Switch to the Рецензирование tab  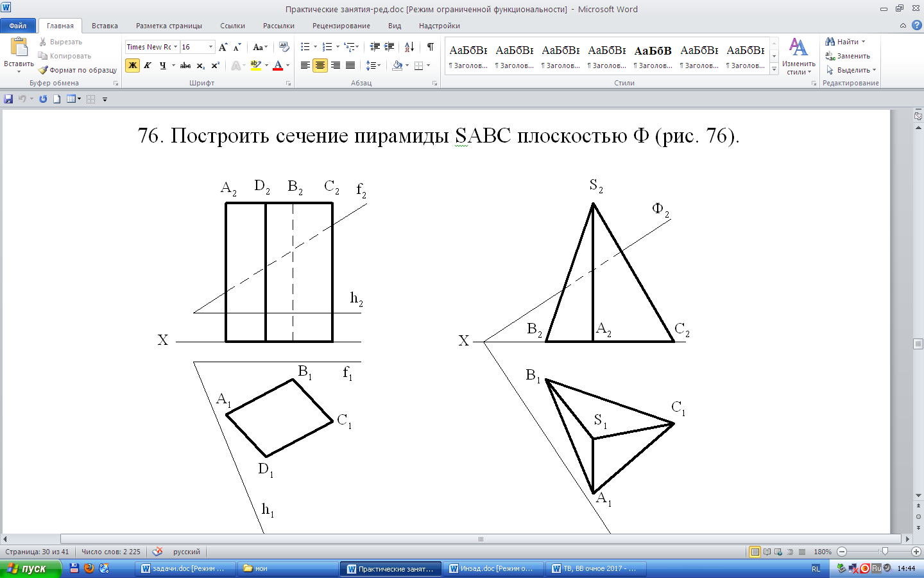coord(341,26)
